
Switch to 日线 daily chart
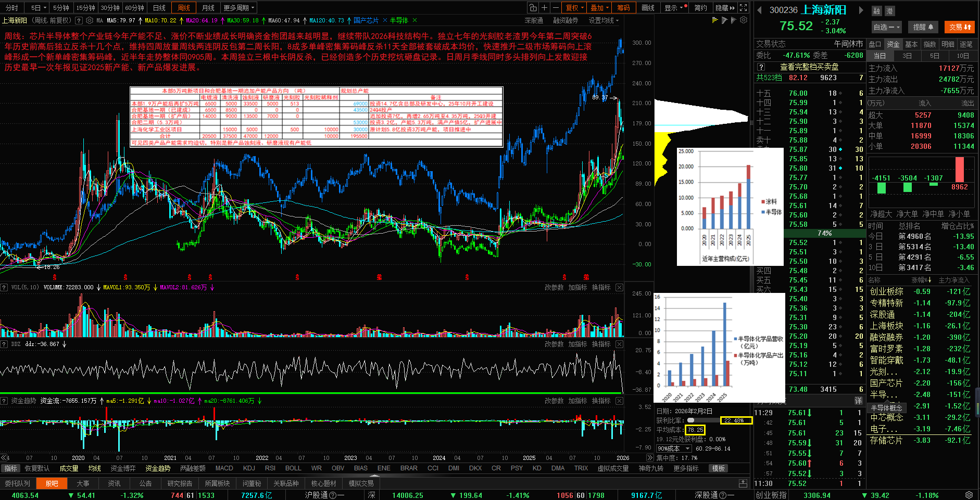coord(159,8)
